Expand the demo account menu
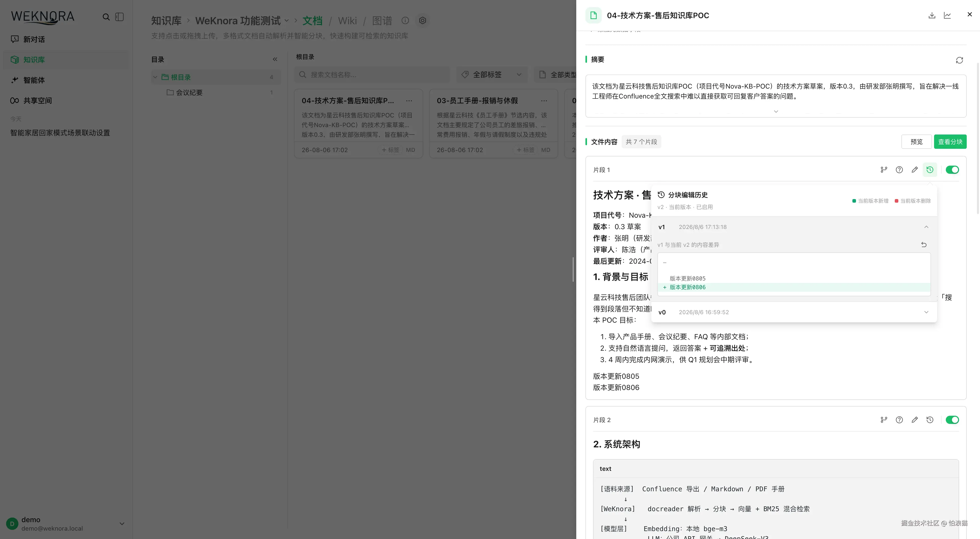Image resolution: width=980 pixels, height=539 pixels. pyautogui.click(x=122, y=524)
